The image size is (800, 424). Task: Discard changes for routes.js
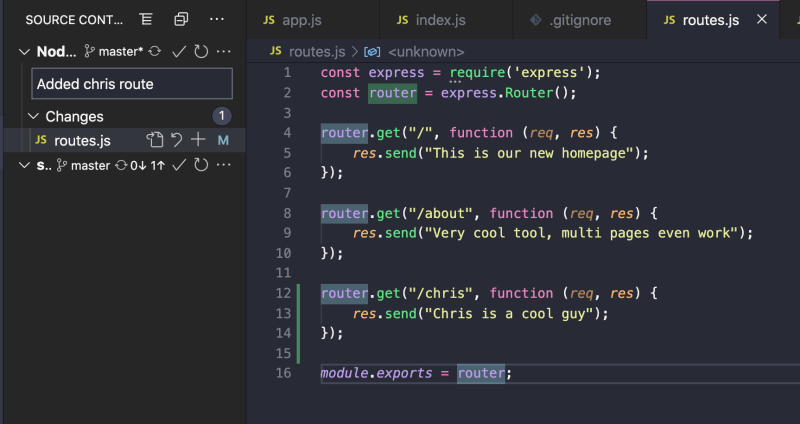[177, 140]
